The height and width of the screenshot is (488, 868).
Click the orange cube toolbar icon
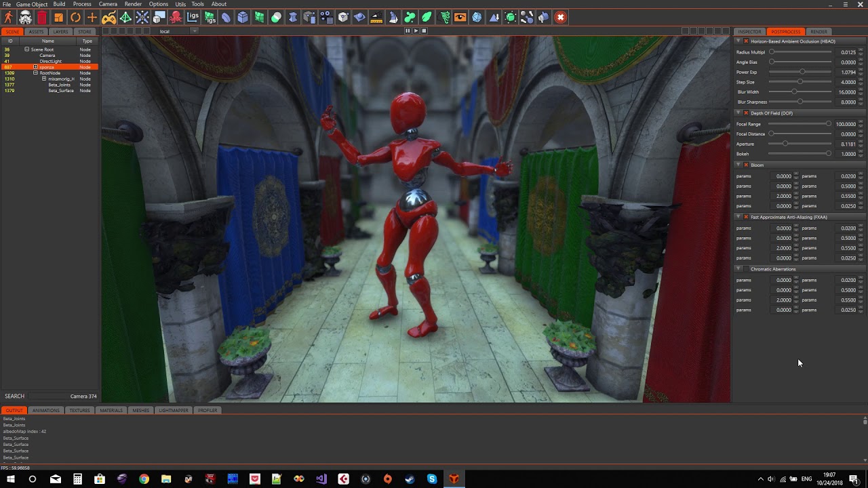58,17
